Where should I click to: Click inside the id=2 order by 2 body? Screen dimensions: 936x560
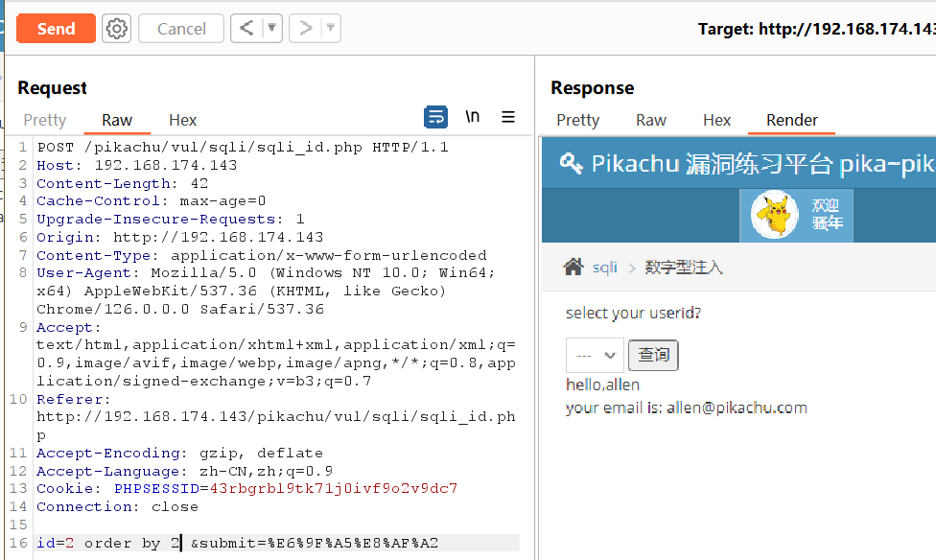click(x=108, y=543)
